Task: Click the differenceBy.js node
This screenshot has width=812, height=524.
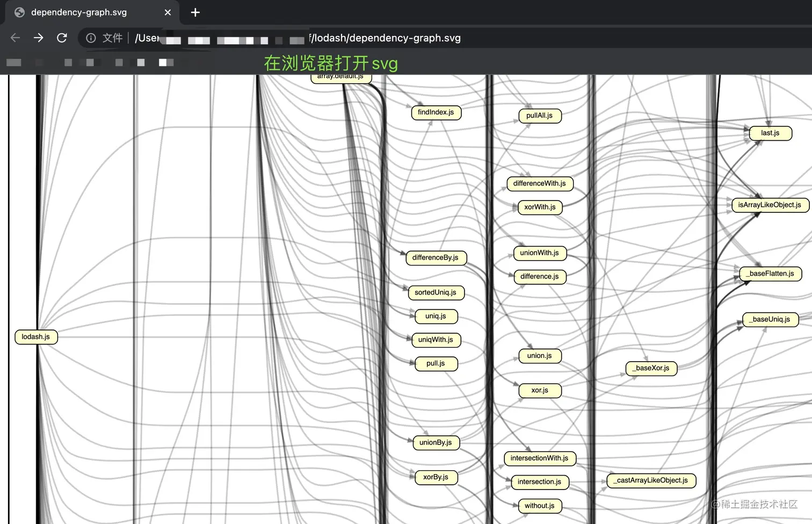Action: click(x=436, y=257)
